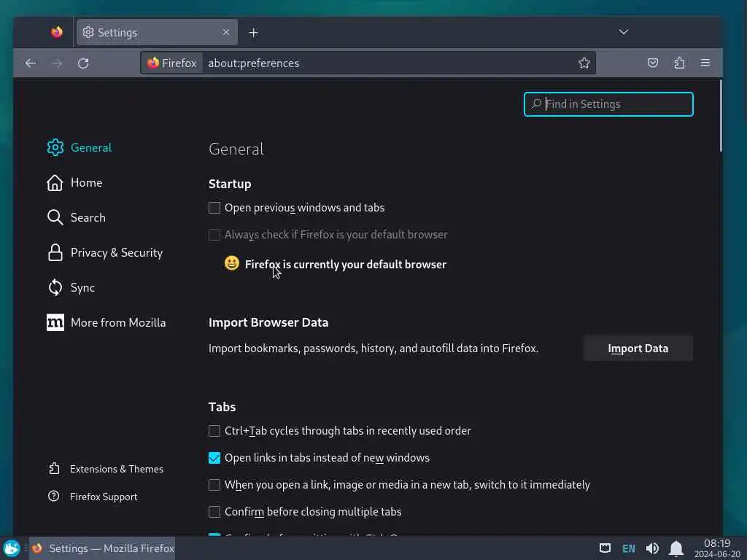
Task: Enable Open previous windows and tabs
Action: tap(214, 208)
